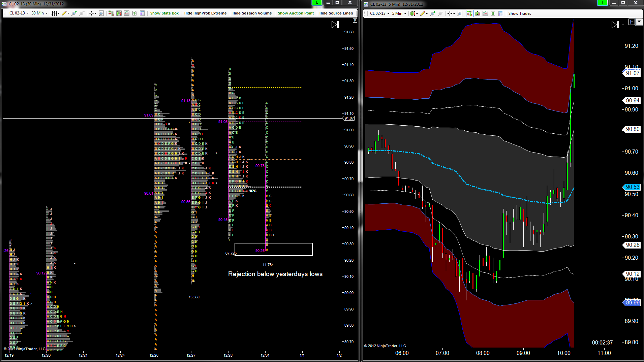The image size is (644, 362).
Task: Zoom out on the 30 Min chart
Action: coord(82,13)
